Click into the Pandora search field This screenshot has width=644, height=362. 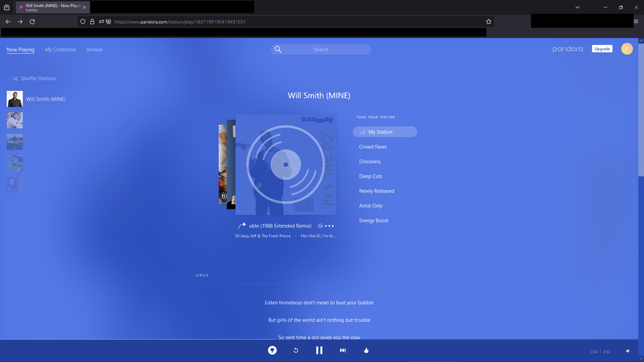[x=321, y=50]
